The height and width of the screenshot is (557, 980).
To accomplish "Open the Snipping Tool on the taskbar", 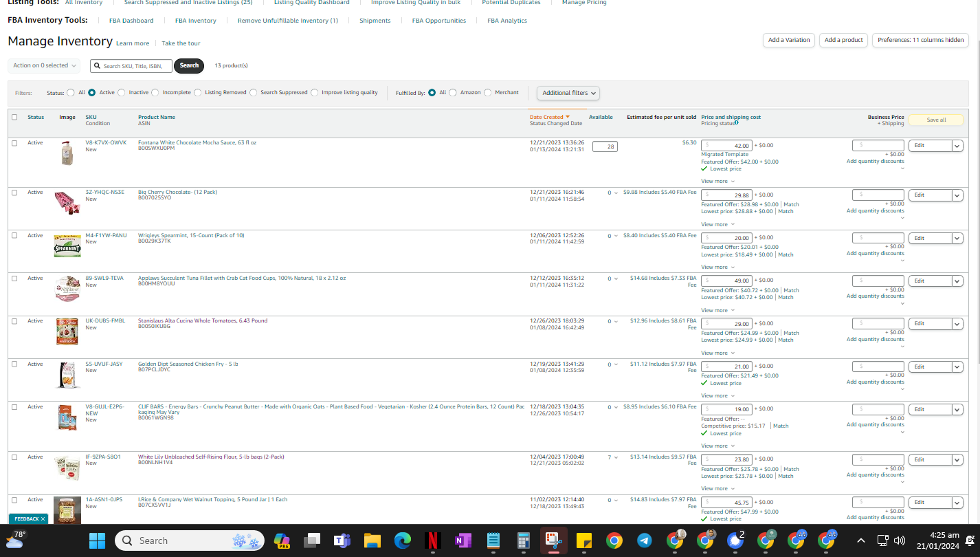I will click(553, 540).
